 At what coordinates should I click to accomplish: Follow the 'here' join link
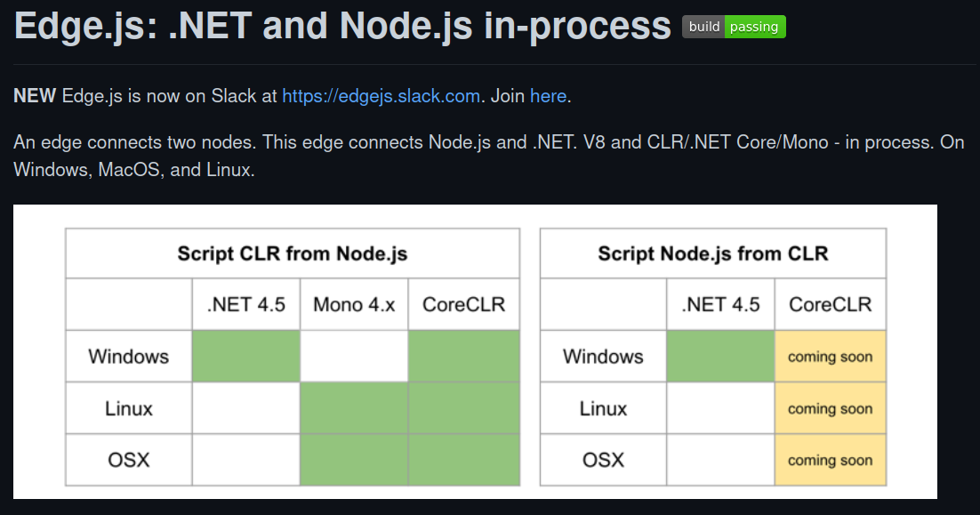coord(548,96)
